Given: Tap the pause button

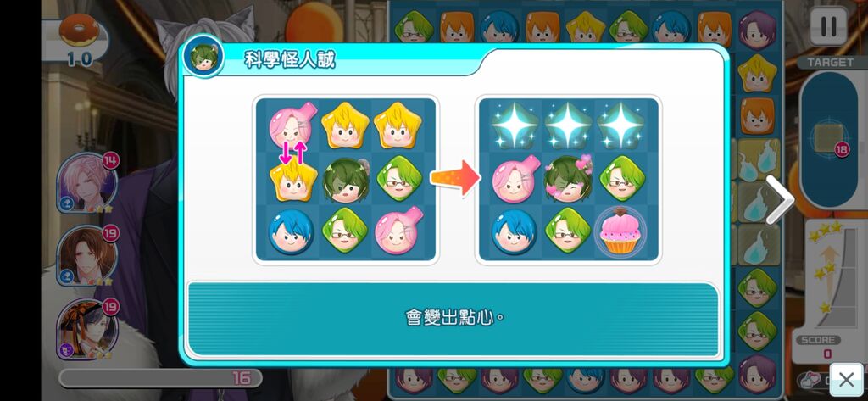Looking at the screenshot, I should [x=828, y=26].
